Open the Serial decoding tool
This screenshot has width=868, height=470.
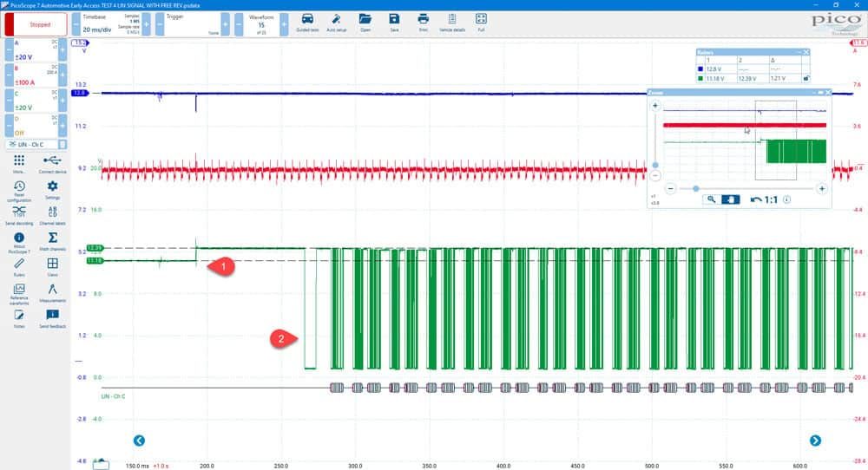[19, 215]
